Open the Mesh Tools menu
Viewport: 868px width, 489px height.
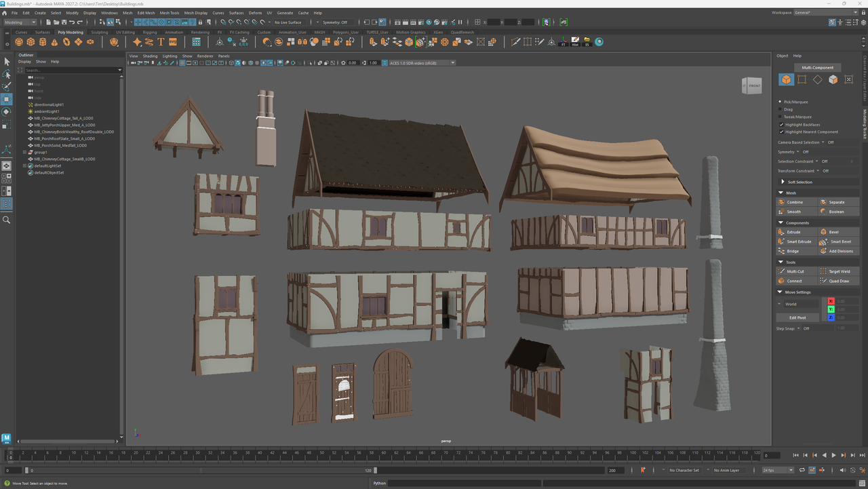click(x=170, y=13)
